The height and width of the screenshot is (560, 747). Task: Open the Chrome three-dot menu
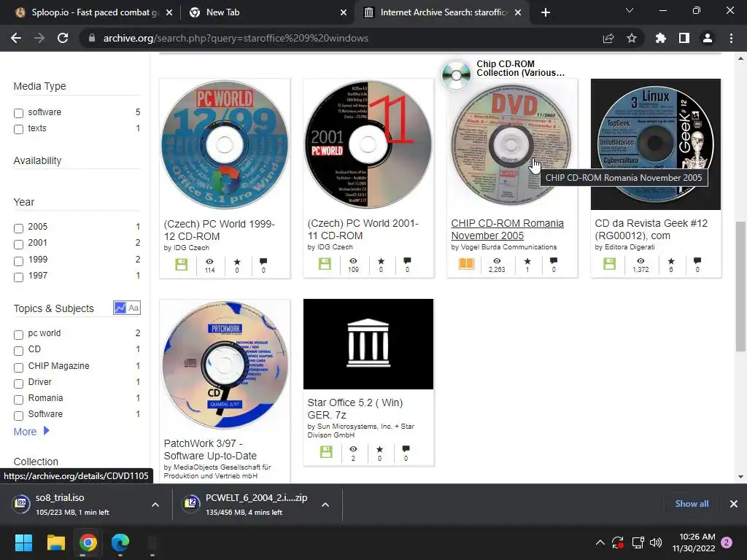pos(731,38)
